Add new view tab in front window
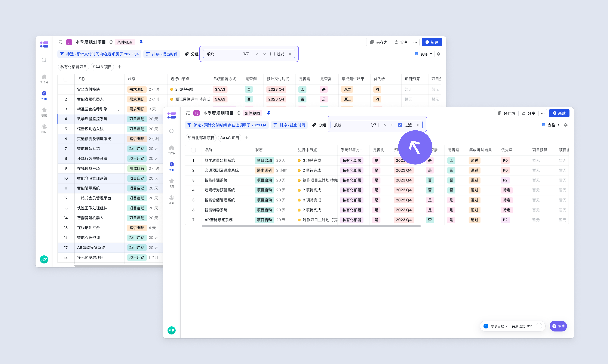608x364 pixels. coord(247,138)
